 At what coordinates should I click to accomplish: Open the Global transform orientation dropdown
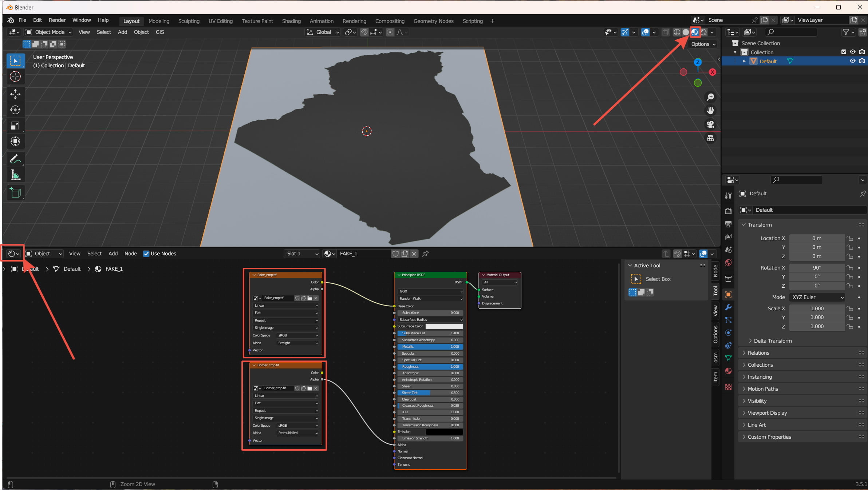(x=323, y=32)
